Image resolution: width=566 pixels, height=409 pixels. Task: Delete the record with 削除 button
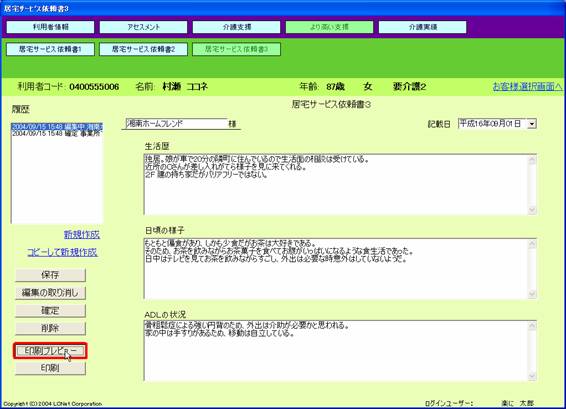tap(50, 328)
